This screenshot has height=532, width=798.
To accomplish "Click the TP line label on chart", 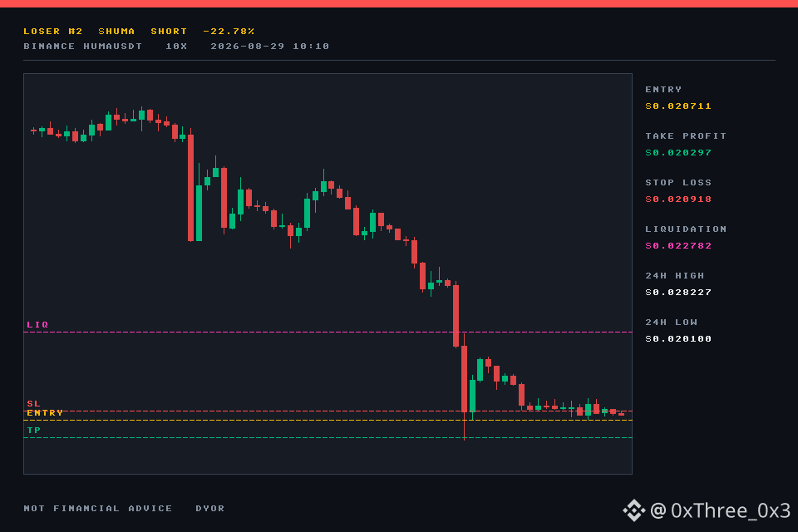I will (33, 431).
